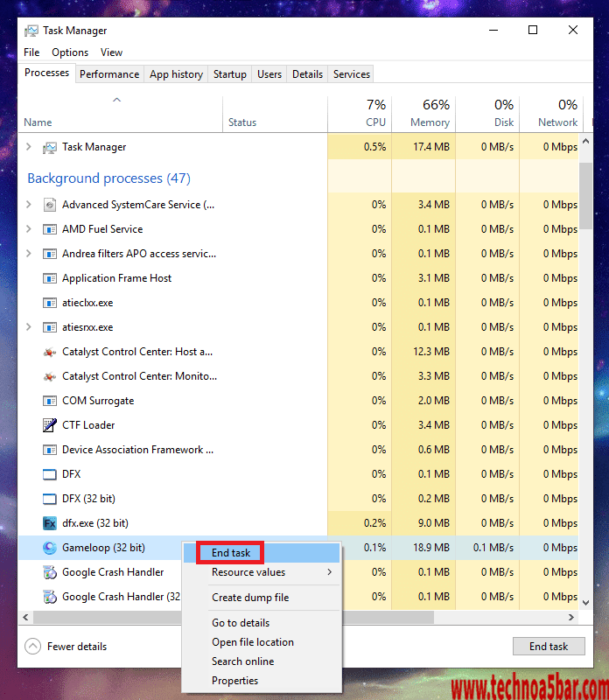609x700 pixels.
Task: Sort by the Memory column header
Action: point(423,115)
